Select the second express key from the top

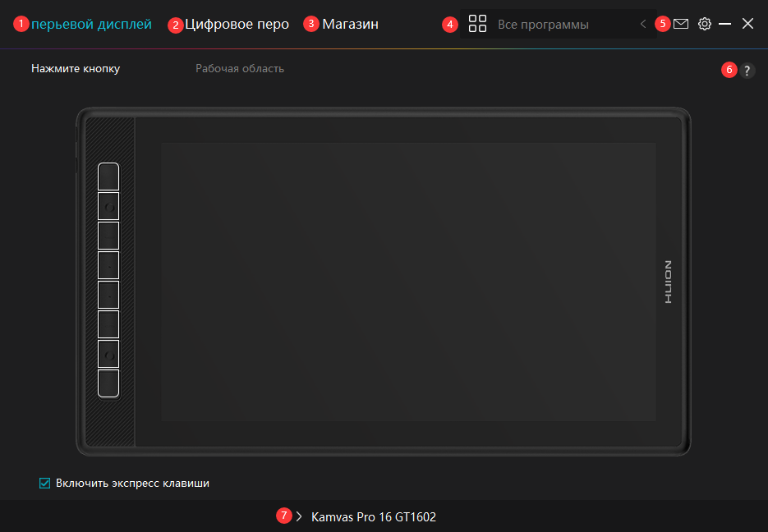(x=108, y=206)
